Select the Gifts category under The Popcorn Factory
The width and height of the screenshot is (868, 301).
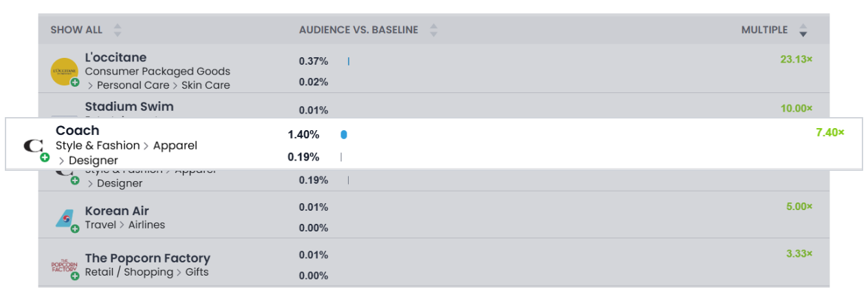point(197,272)
